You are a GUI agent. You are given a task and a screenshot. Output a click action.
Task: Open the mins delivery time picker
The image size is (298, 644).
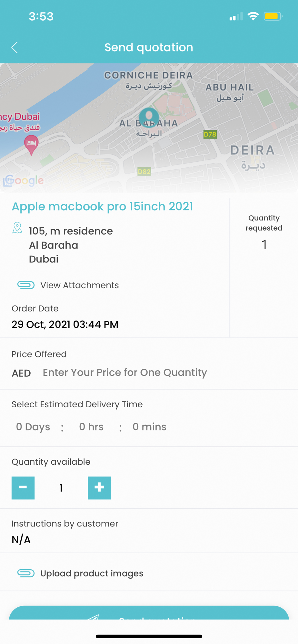tap(149, 427)
